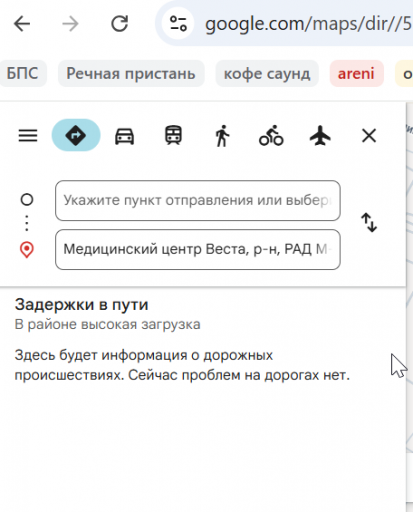Open the БПС bookmark
This screenshot has height=512, width=413.
[22, 73]
